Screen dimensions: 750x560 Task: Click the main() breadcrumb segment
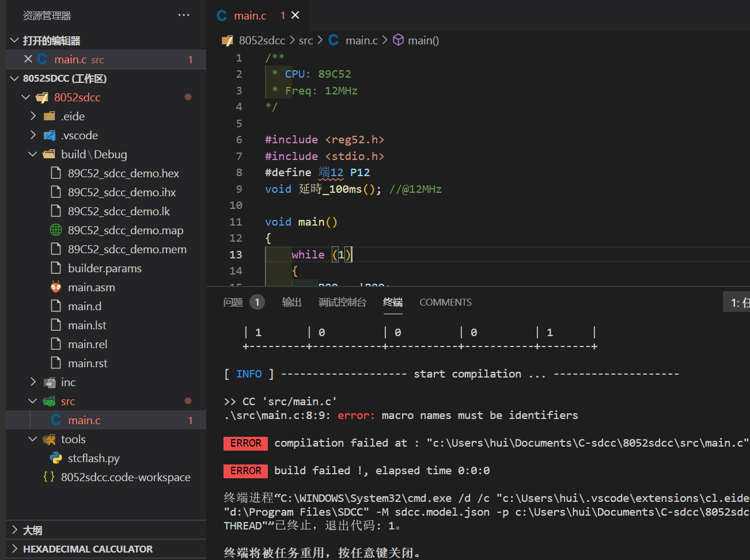coord(423,40)
